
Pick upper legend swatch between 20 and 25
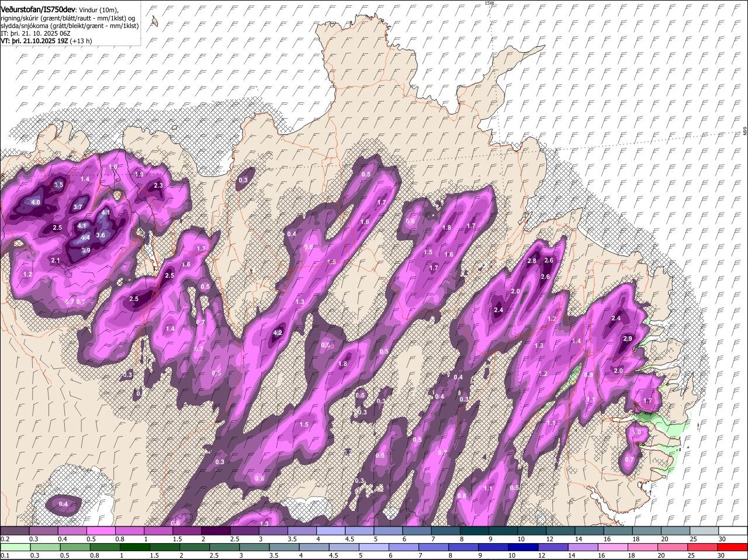tap(674, 530)
